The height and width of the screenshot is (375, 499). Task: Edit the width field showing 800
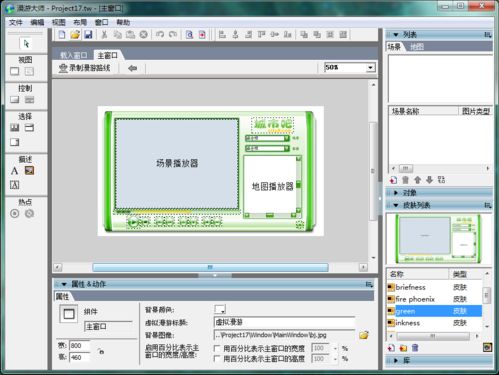coord(79,346)
